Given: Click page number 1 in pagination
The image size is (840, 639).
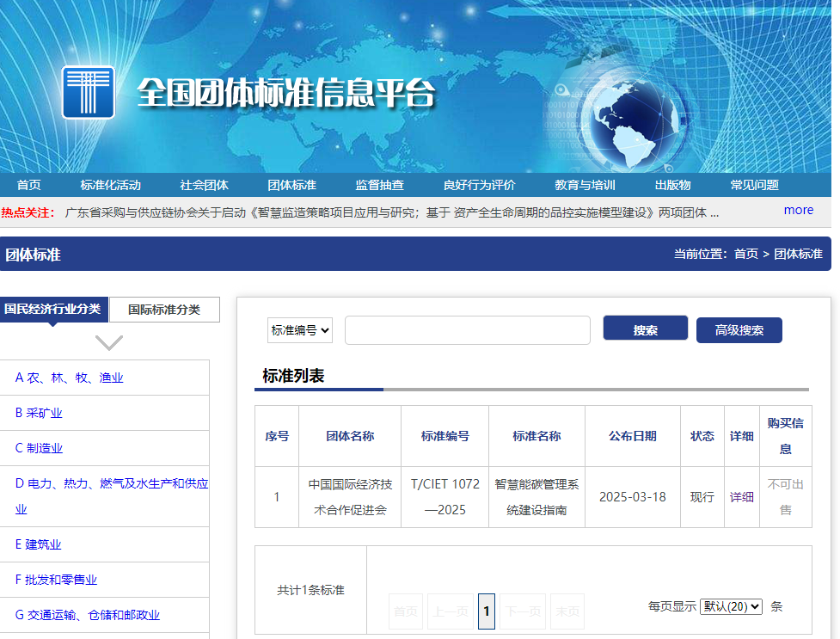Looking at the screenshot, I should pyautogui.click(x=486, y=611).
